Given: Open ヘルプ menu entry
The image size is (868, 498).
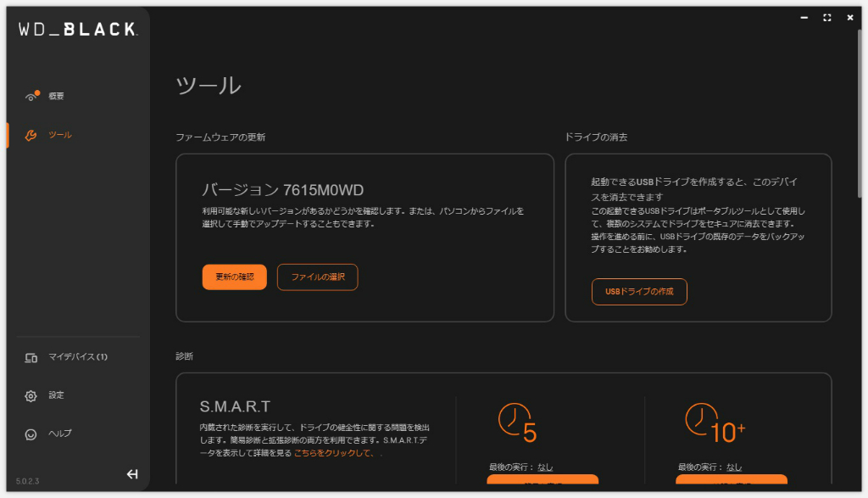Looking at the screenshot, I should 60,434.
